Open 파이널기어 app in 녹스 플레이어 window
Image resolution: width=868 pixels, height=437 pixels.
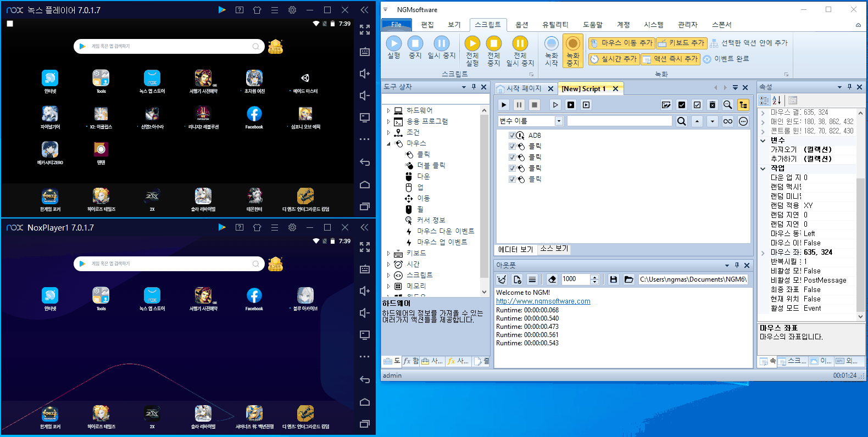(x=50, y=117)
